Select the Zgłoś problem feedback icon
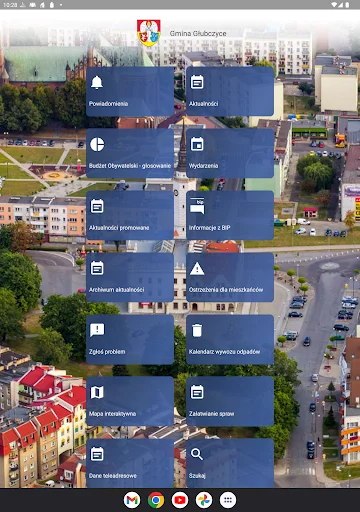The image size is (360, 512). pyautogui.click(x=97, y=330)
